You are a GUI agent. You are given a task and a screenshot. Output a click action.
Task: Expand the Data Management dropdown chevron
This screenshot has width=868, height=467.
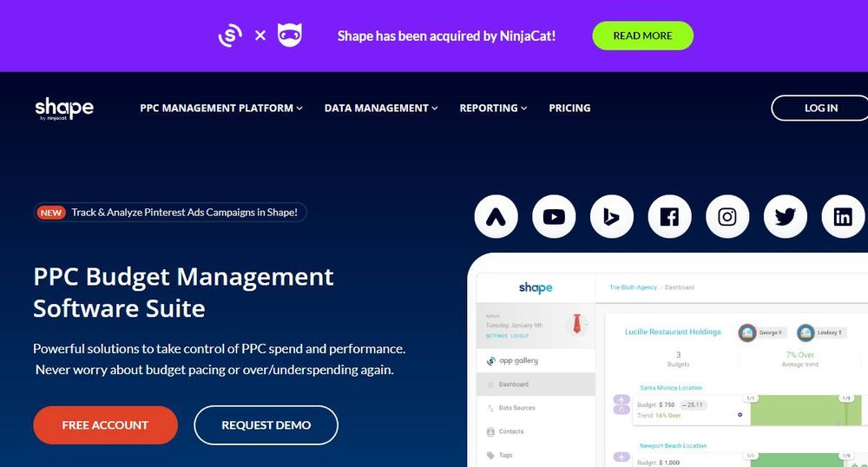point(435,109)
